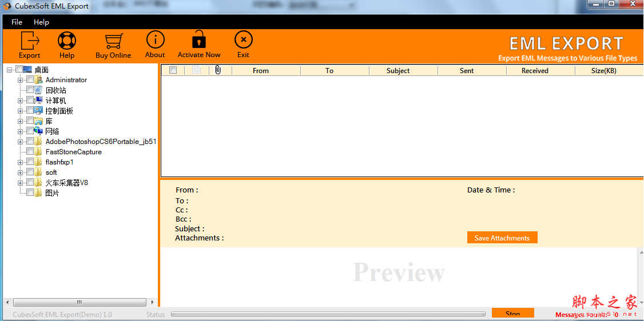Click the 网络 network icon
This screenshot has width=644, height=321.
[x=39, y=131]
